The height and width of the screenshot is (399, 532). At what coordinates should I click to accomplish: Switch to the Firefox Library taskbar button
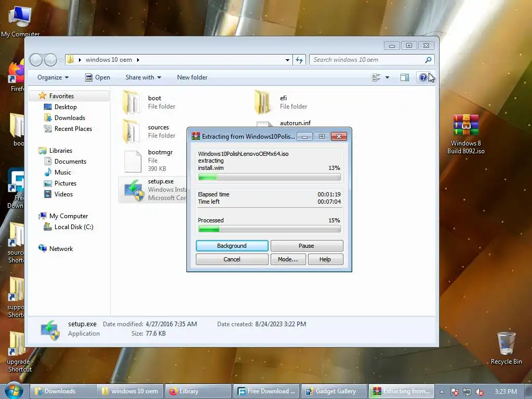(198, 391)
